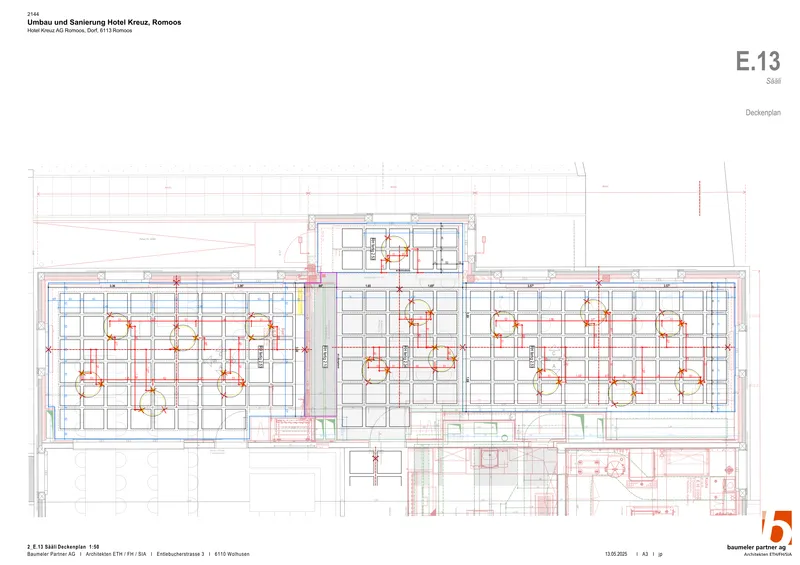Click the jp author initials

(660, 554)
